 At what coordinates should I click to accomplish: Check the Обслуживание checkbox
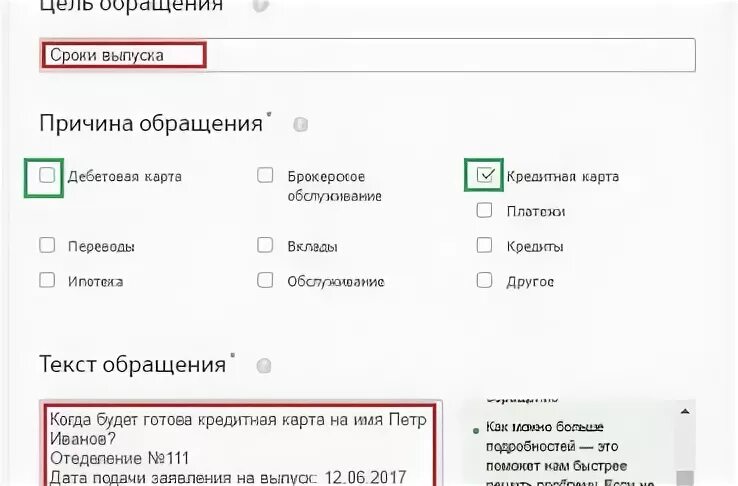click(265, 280)
